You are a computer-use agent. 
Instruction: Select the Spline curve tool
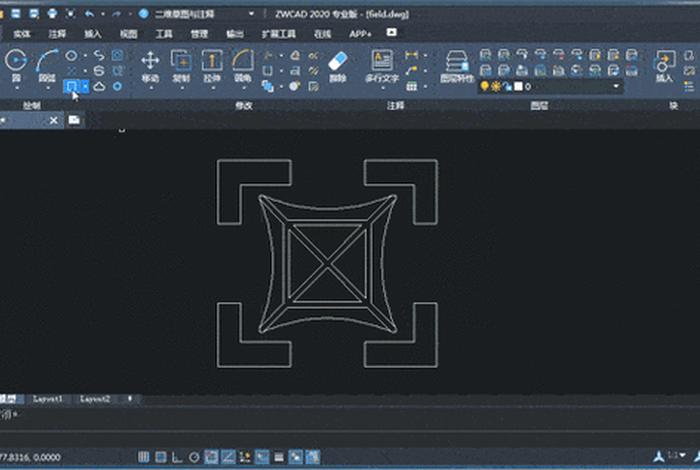coord(99,55)
